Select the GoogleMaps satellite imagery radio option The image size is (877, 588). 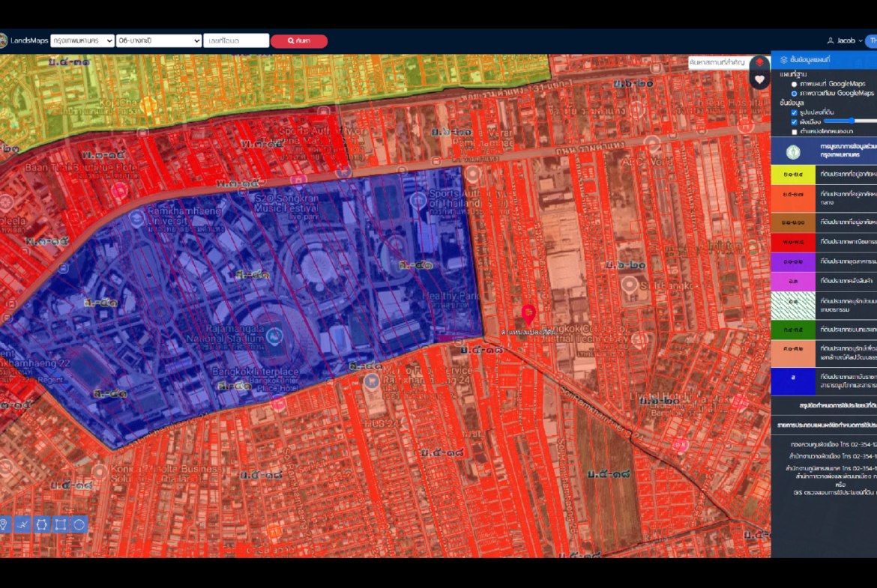794,94
